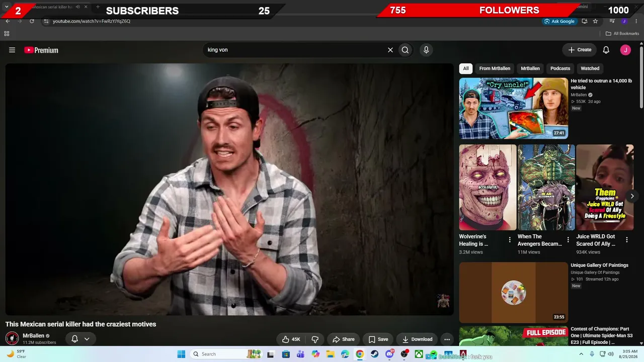
Task: Toggle the subscription notification bell
Action: (74, 339)
